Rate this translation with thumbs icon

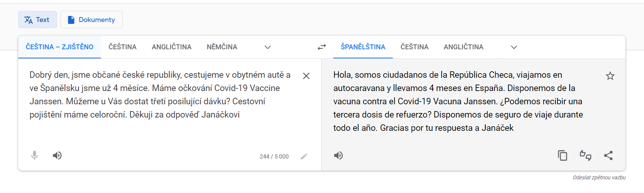(x=586, y=155)
